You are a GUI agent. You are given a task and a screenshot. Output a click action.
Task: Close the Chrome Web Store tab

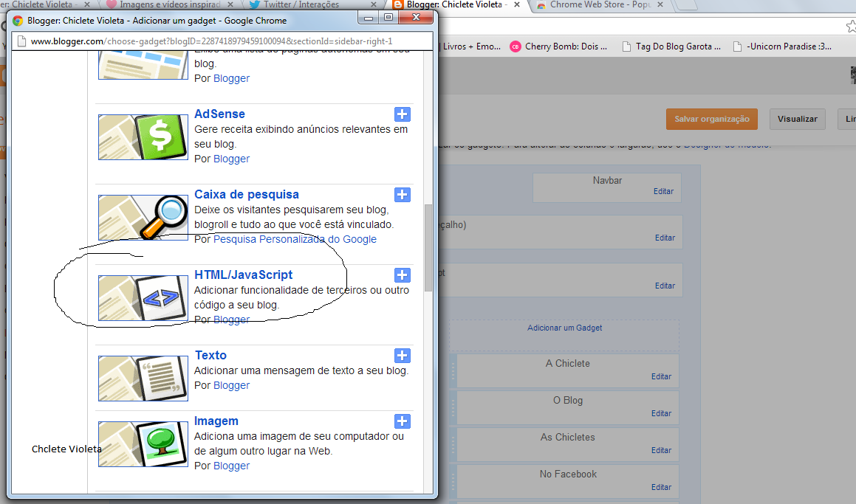tap(660, 4)
